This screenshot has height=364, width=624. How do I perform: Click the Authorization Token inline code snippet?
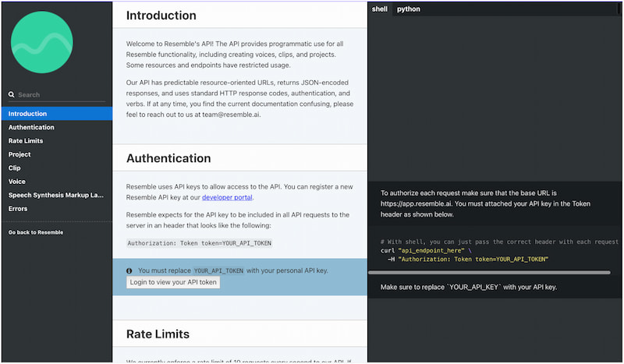tap(199, 243)
